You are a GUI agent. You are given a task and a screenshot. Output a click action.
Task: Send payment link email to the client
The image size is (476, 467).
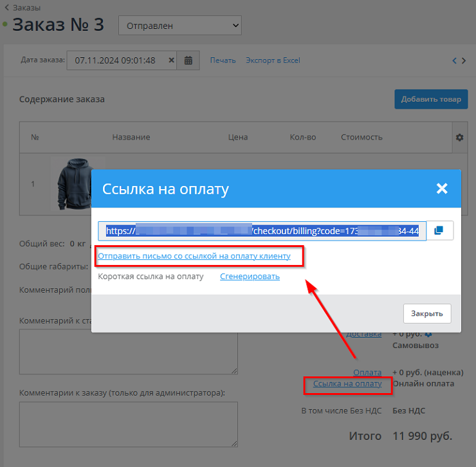point(194,256)
